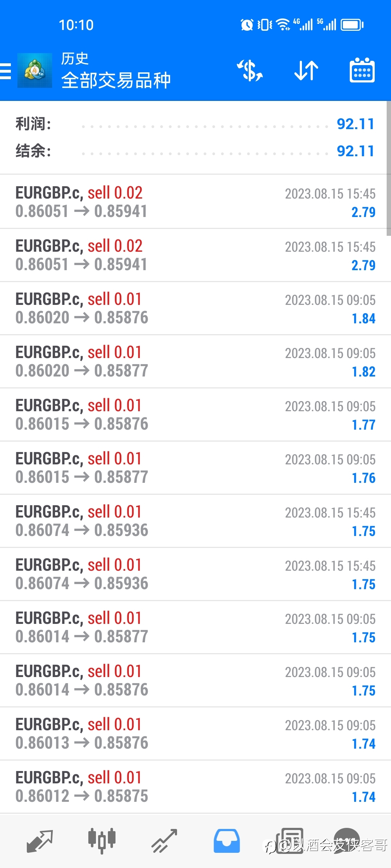The image size is (391, 868).
Task: Switch to the Chart candlestick tab
Action: [102, 841]
